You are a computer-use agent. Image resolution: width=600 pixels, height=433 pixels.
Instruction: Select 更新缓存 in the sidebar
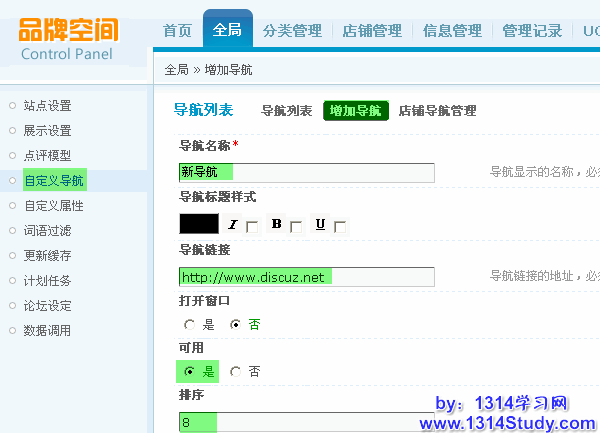pos(47,256)
